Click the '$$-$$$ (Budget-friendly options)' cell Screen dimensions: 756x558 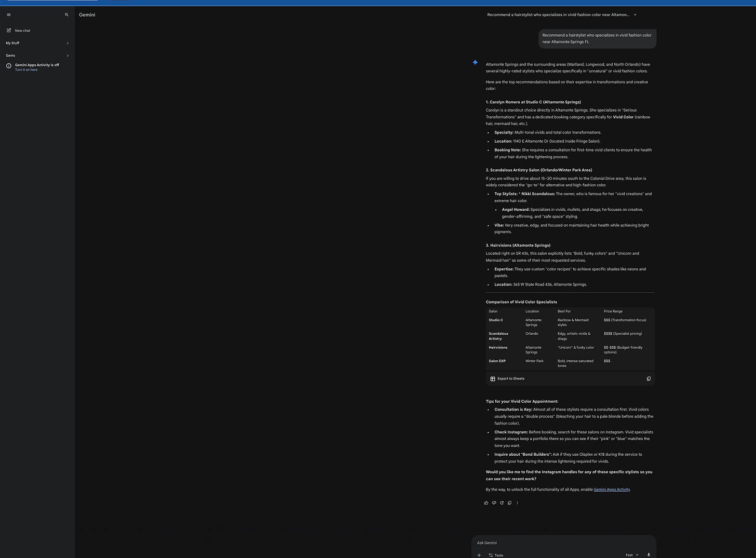(623, 350)
